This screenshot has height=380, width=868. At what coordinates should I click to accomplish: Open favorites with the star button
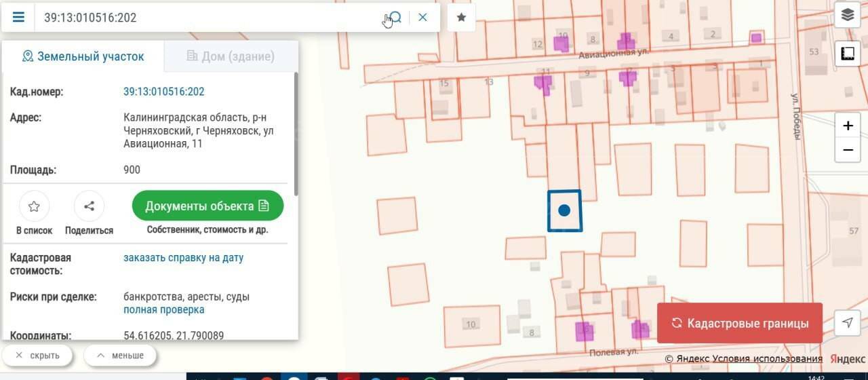[x=461, y=17]
